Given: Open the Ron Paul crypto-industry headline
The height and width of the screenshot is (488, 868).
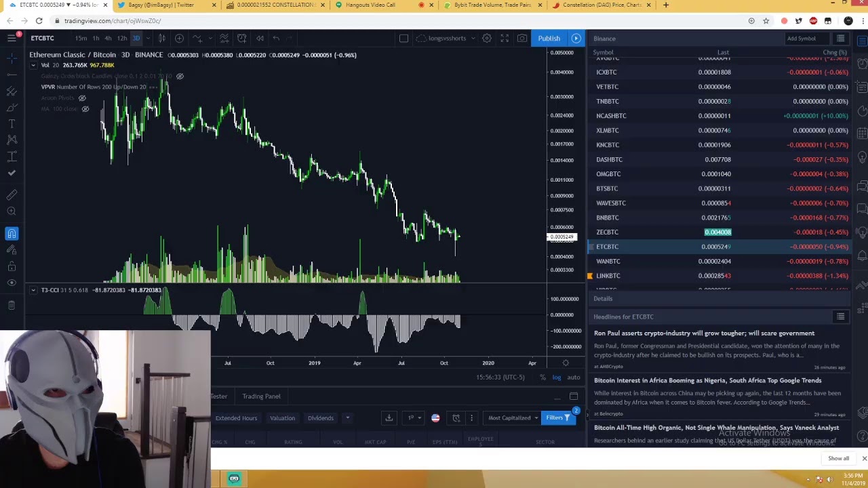Looking at the screenshot, I should coord(705,333).
